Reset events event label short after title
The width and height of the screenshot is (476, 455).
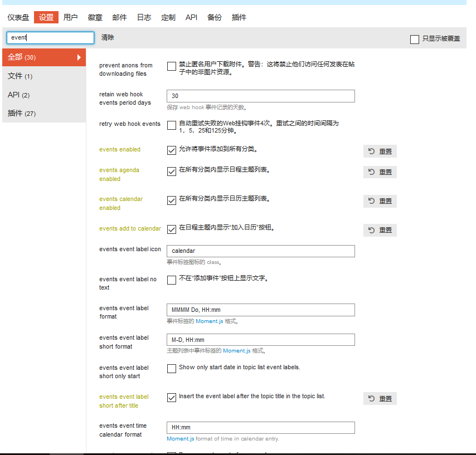pos(380,399)
